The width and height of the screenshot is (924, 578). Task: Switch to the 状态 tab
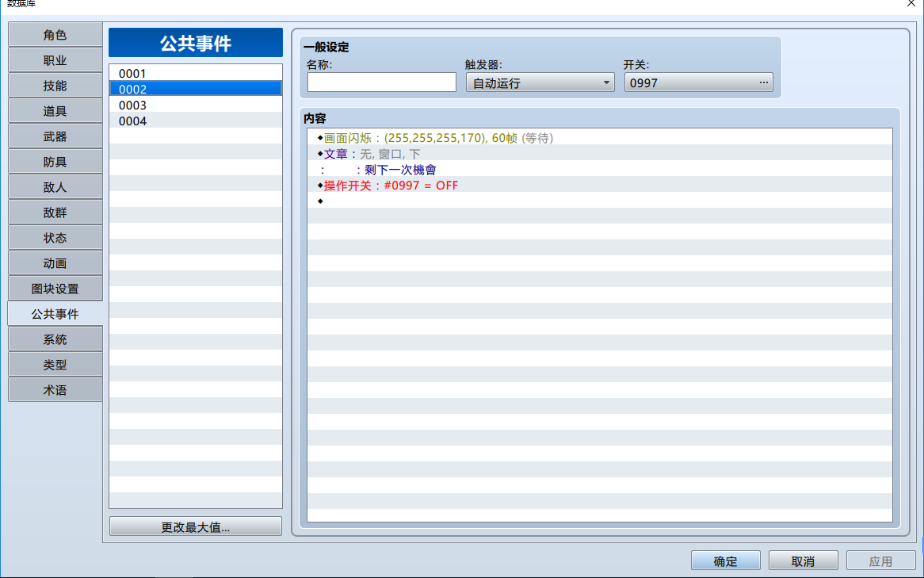(x=55, y=238)
